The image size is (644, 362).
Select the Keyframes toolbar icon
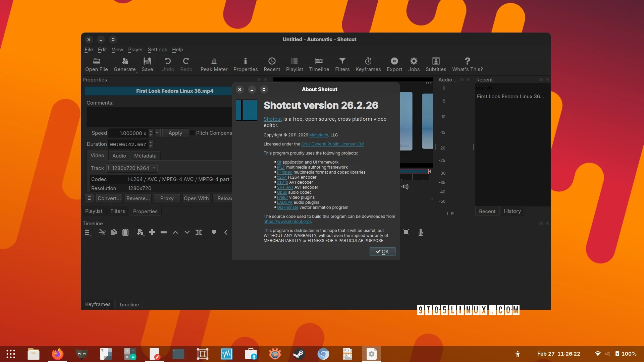point(368,64)
